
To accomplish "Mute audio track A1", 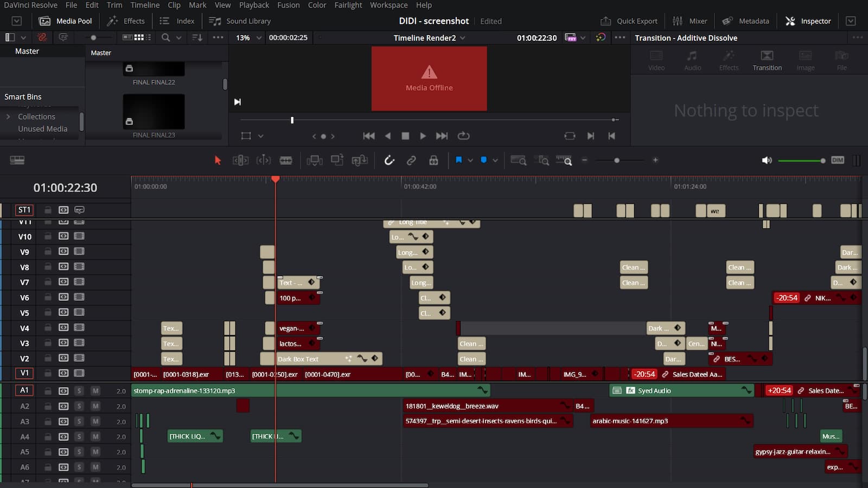I will [95, 391].
